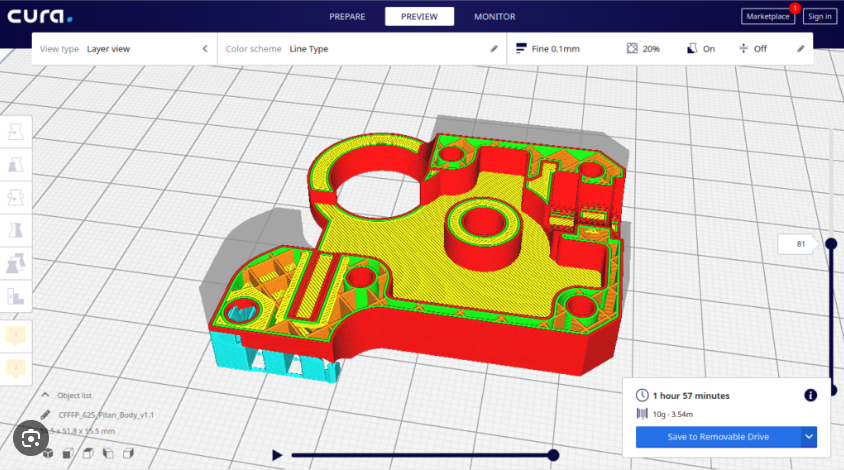Choose extruder 1 button
This screenshot has height=470, width=844.
[16, 335]
